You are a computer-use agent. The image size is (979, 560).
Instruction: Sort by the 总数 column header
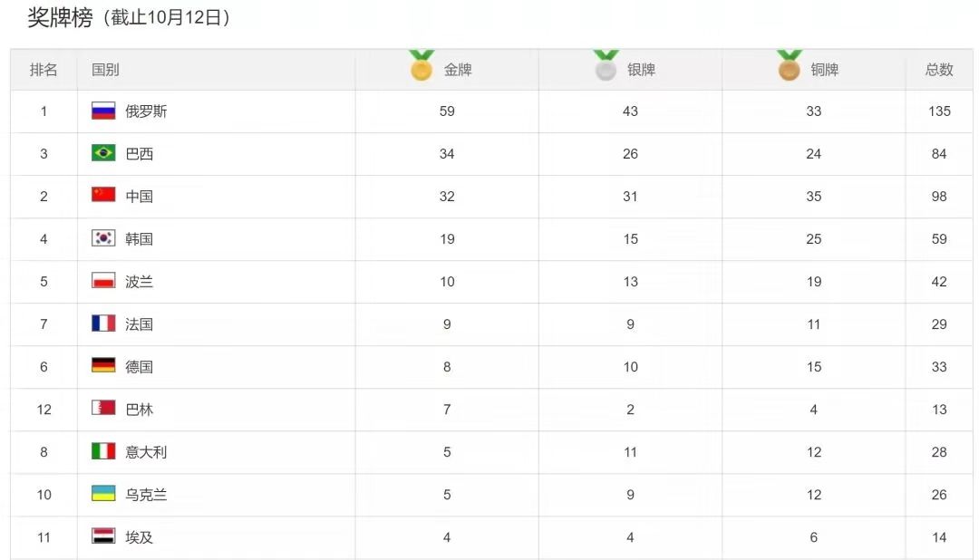939,69
